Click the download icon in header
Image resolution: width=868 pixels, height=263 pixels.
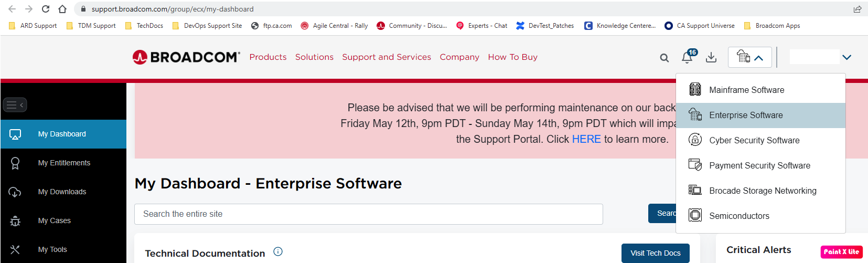click(711, 57)
